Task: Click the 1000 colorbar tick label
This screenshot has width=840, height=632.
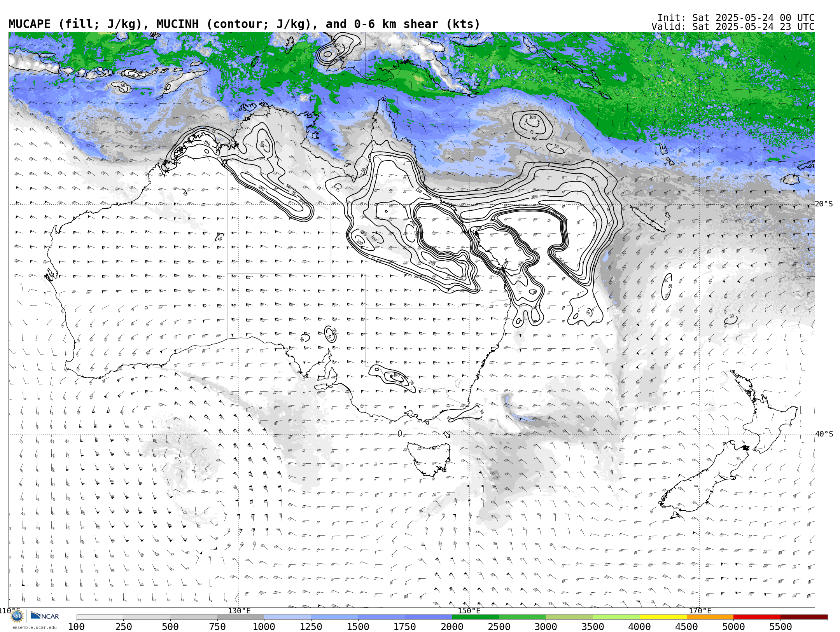Action: pyautogui.click(x=264, y=627)
